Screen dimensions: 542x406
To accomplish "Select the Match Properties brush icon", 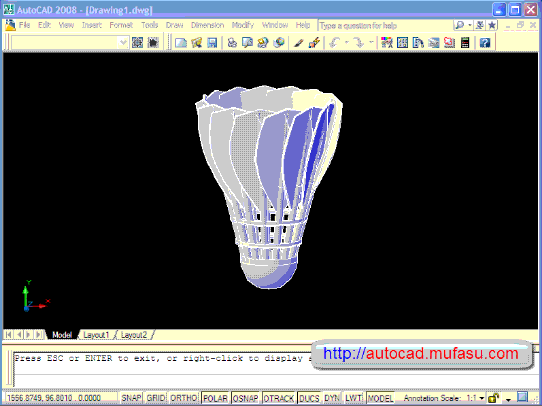I will 299,43.
